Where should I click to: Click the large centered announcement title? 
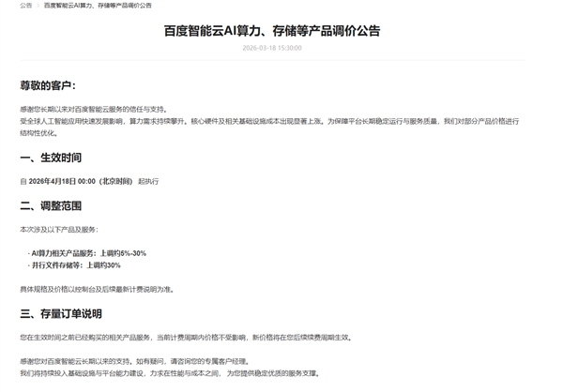272,31
